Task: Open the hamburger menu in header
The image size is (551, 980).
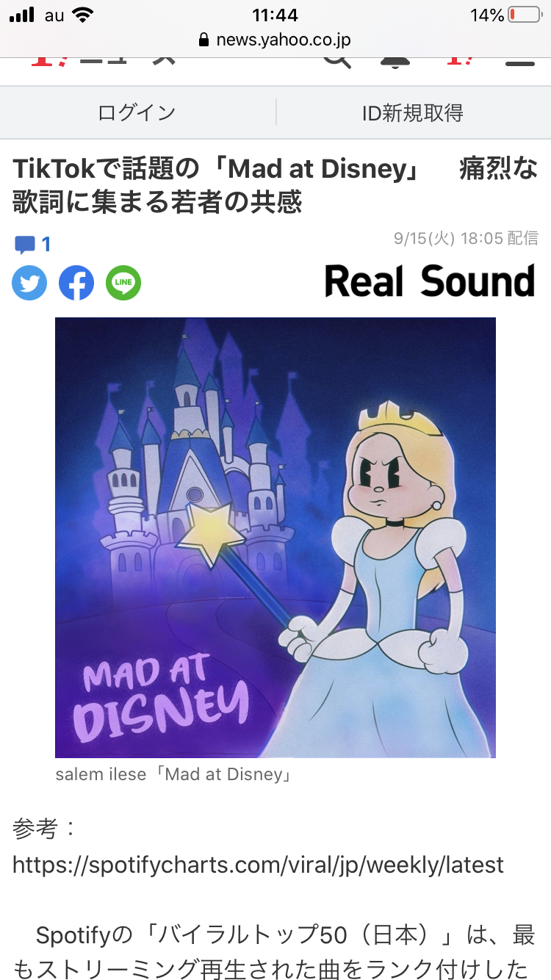Action: (x=520, y=63)
